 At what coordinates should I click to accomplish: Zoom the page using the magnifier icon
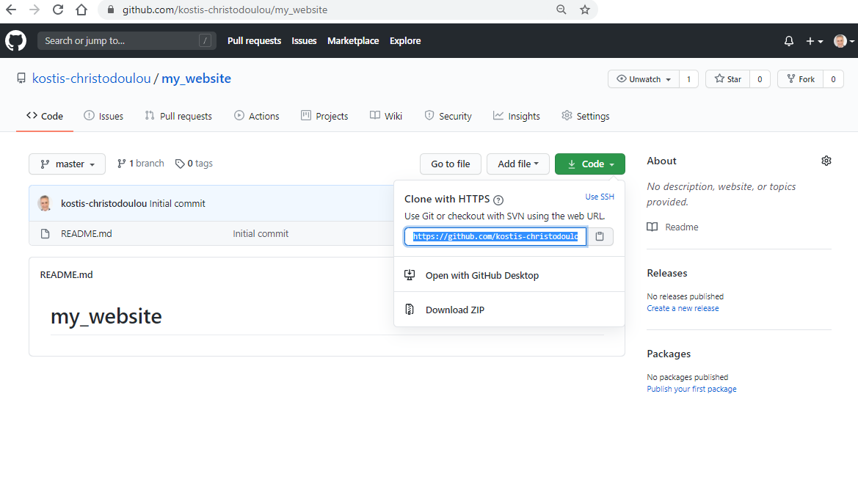tap(561, 10)
